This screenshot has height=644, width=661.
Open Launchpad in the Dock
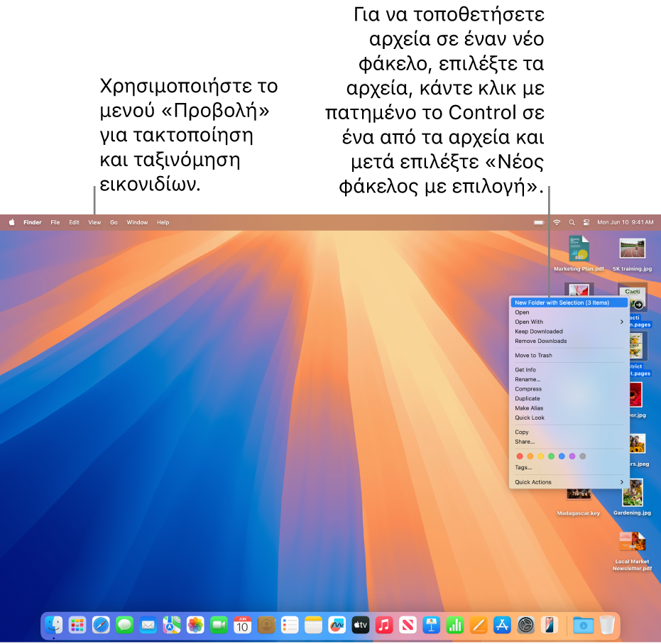77,625
